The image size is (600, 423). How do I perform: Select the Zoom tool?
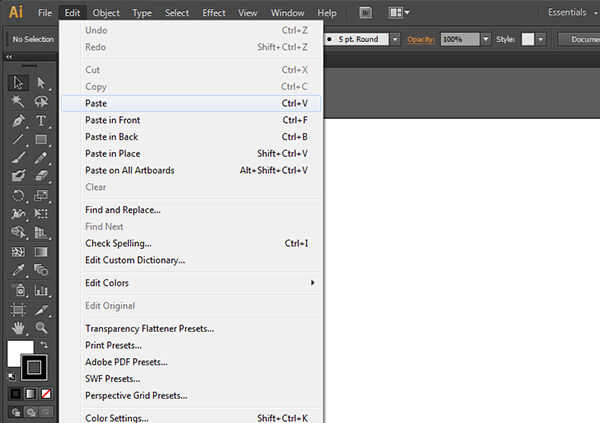click(x=41, y=328)
